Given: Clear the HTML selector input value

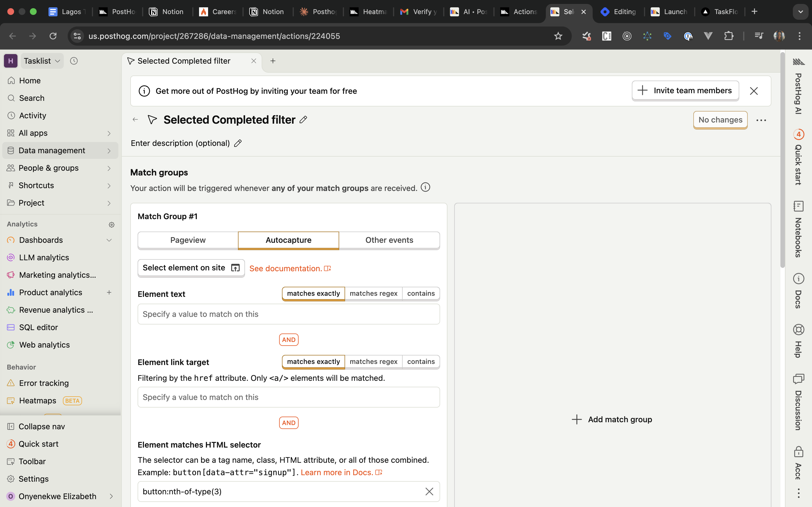Looking at the screenshot, I should point(429,491).
